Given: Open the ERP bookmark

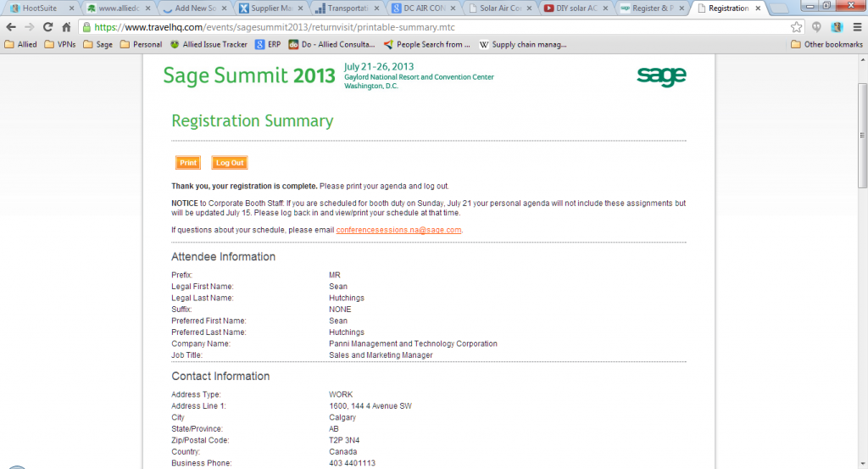Looking at the screenshot, I should [x=268, y=44].
